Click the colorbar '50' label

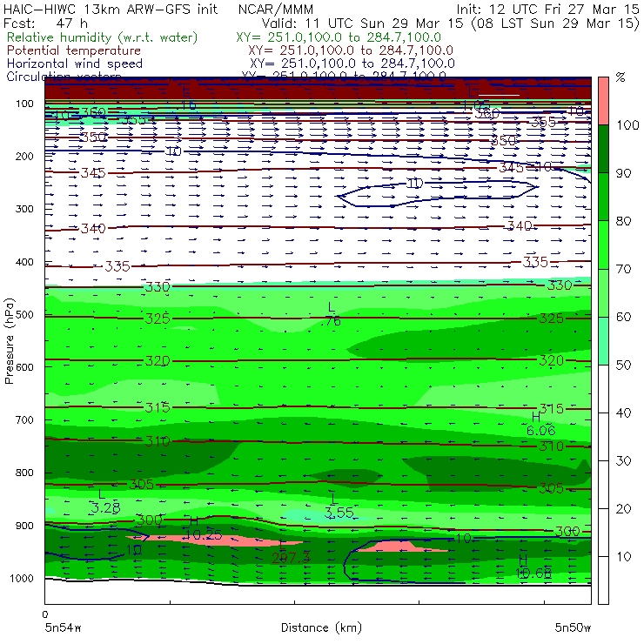click(x=623, y=366)
